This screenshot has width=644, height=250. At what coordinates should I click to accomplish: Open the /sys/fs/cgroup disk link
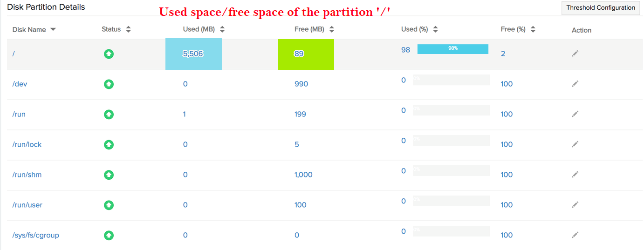click(x=36, y=235)
